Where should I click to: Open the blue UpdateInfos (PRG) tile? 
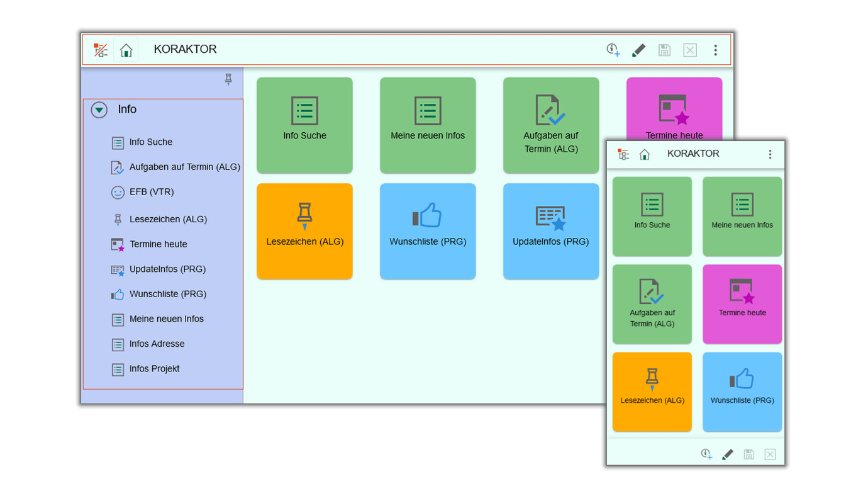pyautogui.click(x=550, y=231)
